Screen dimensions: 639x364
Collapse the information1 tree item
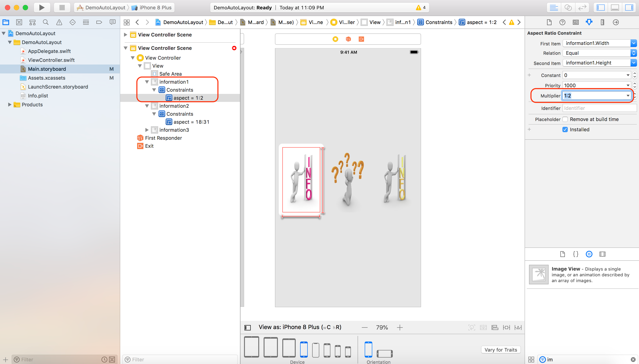pyautogui.click(x=147, y=82)
